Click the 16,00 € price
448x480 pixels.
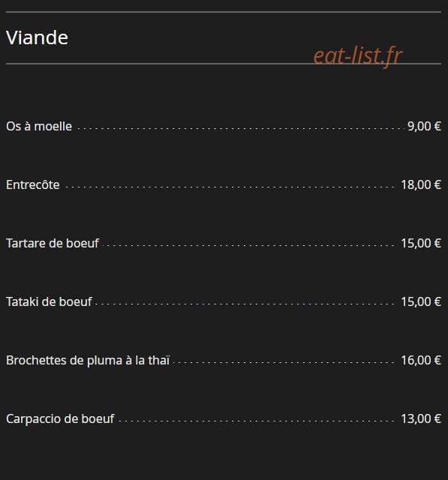pyautogui.click(x=421, y=360)
